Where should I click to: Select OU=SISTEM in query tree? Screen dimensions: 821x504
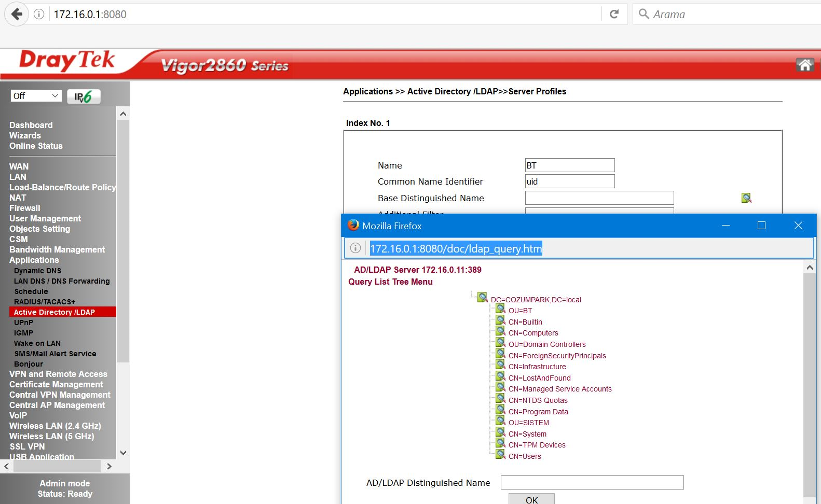(x=528, y=423)
